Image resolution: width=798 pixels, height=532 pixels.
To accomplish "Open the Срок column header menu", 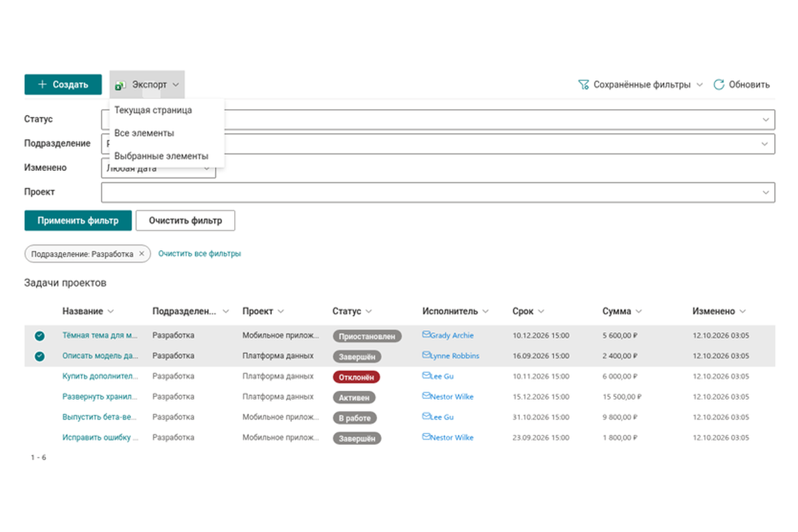I will coord(541,311).
